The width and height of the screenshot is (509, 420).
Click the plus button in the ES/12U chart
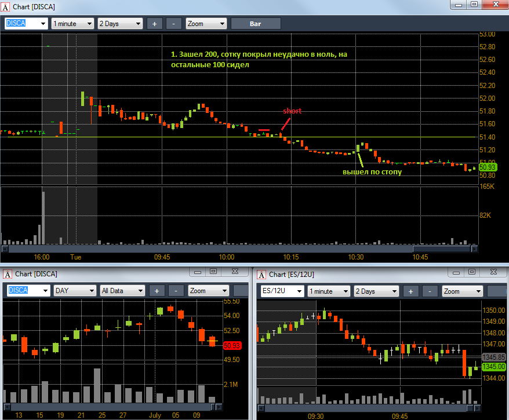411,291
